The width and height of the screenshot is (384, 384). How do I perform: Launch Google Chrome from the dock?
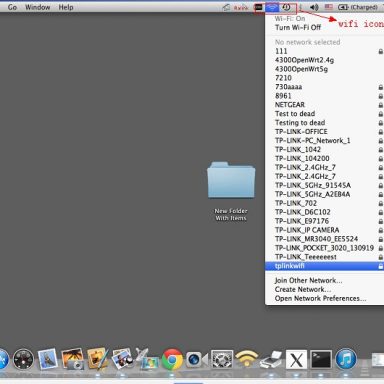(x=172, y=359)
